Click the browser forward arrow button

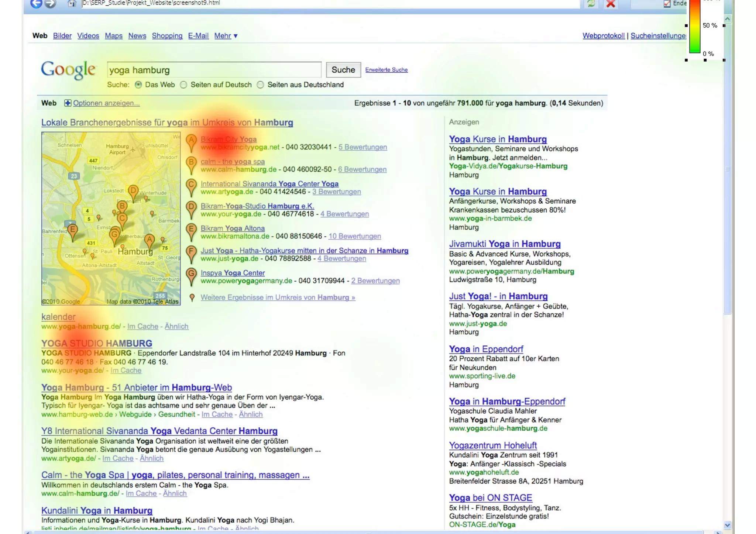pos(50,4)
